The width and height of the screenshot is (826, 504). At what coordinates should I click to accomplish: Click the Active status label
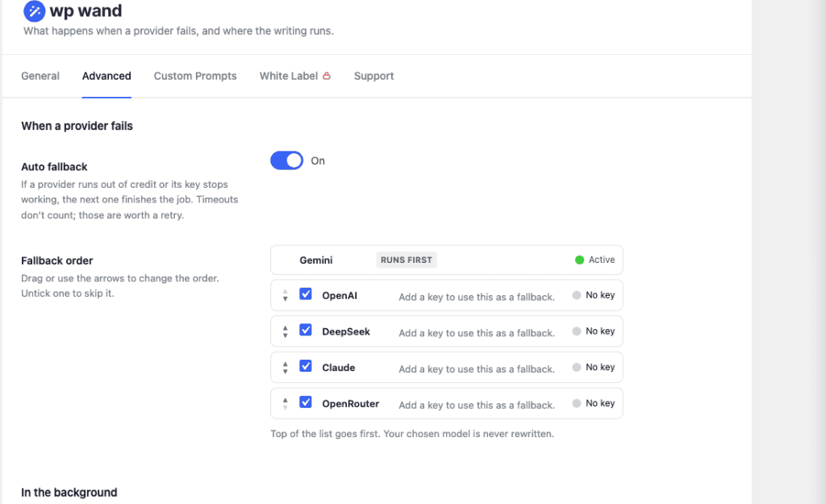click(x=602, y=260)
